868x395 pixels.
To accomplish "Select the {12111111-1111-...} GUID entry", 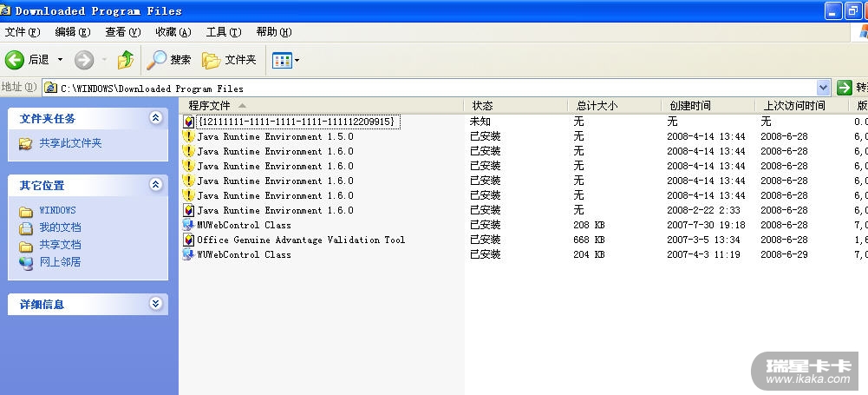I will pyautogui.click(x=297, y=122).
